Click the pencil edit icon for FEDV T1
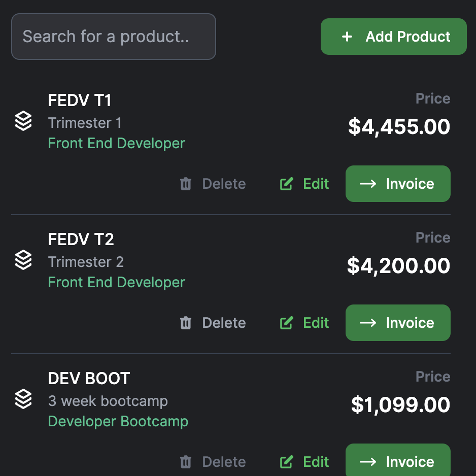Viewport: 476px width, 476px height. pos(287,184)
